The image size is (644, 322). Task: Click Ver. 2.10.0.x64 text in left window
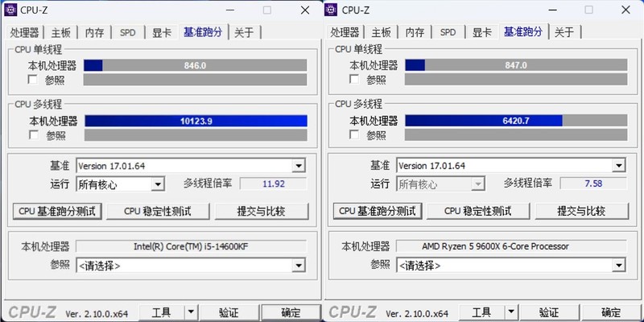(97, 314)
